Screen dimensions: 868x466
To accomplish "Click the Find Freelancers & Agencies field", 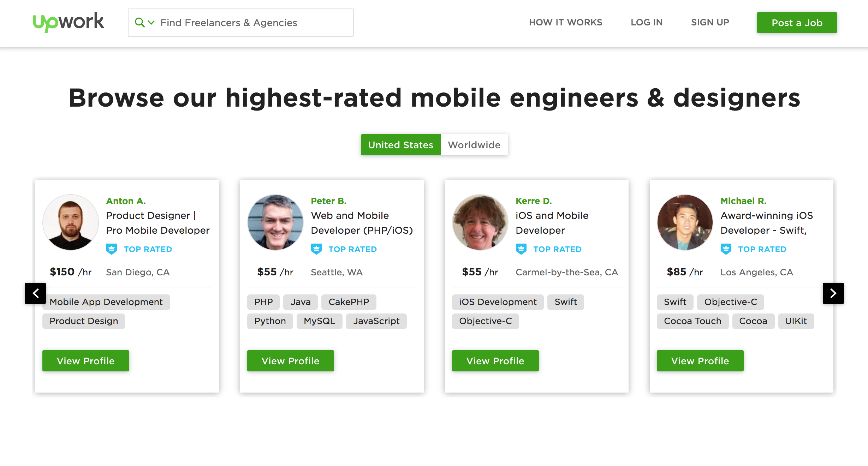I will point(247,23).
